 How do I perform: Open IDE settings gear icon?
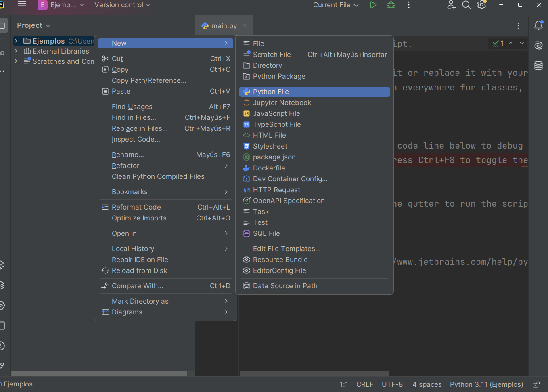(481, 5)
